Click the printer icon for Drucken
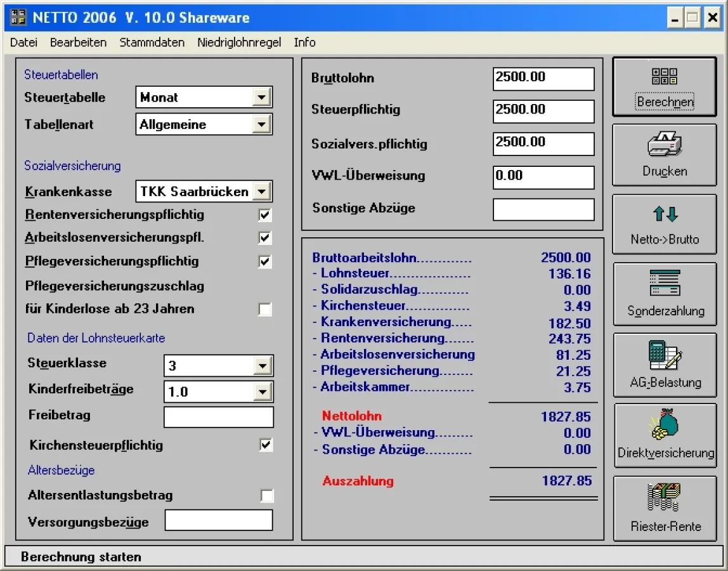 [665, 145]
